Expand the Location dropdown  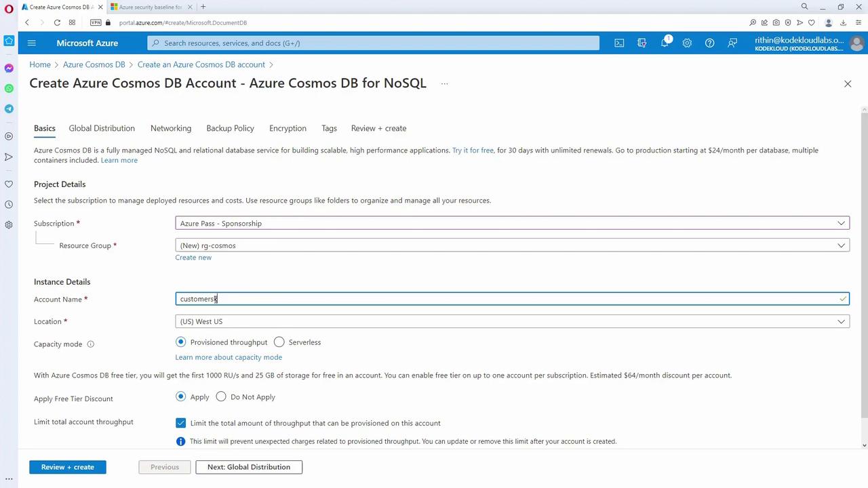(x=512, y=321)
